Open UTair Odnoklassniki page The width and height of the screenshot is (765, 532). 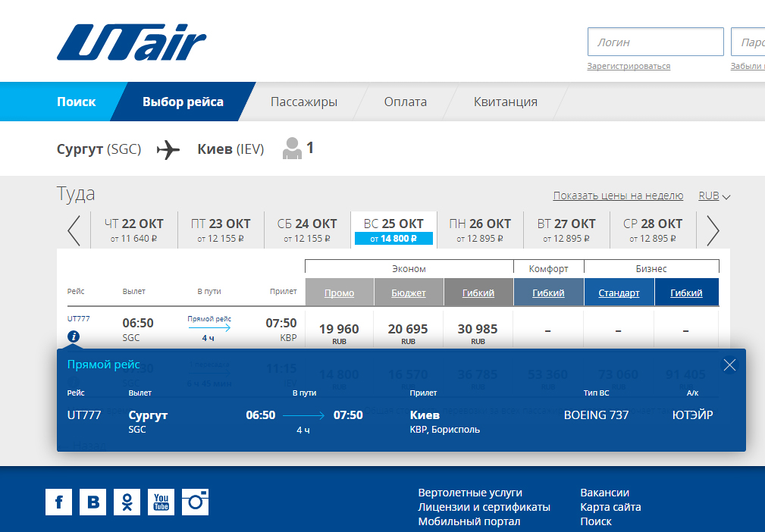127,502
